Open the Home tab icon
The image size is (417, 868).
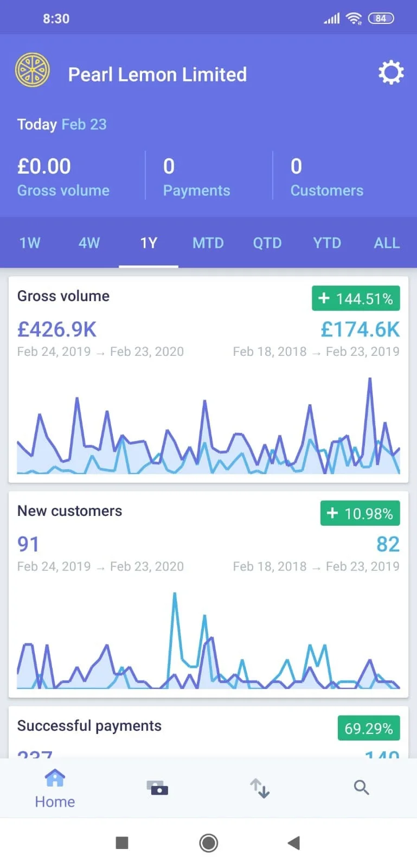[x=55, y=778]
